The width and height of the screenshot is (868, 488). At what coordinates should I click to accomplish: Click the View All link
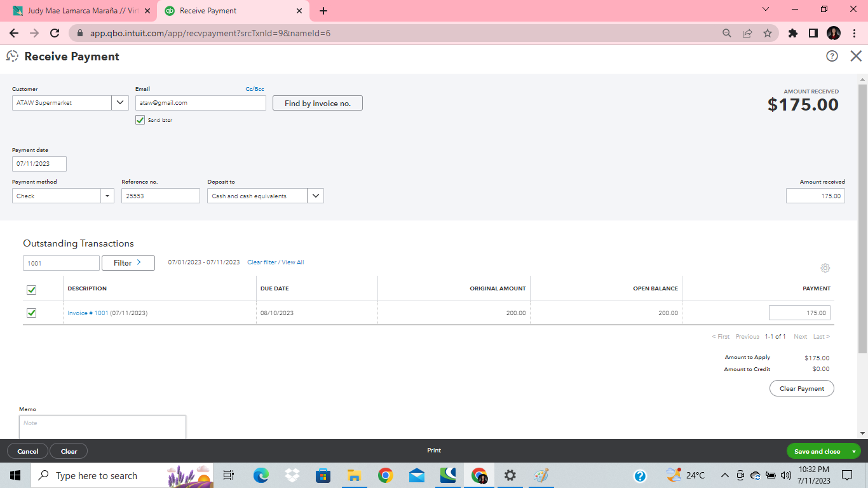click(293, 262)
